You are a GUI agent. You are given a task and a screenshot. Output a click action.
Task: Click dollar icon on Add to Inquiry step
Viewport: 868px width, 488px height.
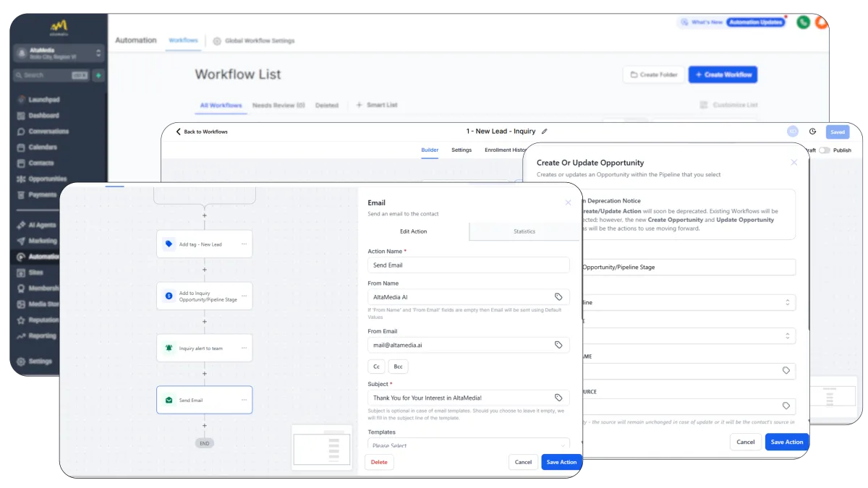click(x=169, y=296)
